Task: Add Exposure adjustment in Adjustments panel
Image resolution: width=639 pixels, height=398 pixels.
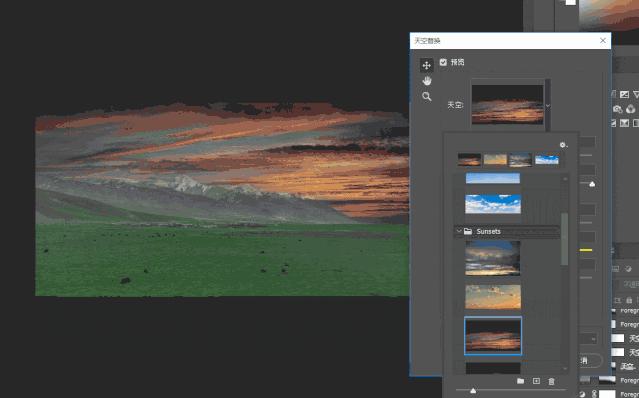Action: coord(624,95)
